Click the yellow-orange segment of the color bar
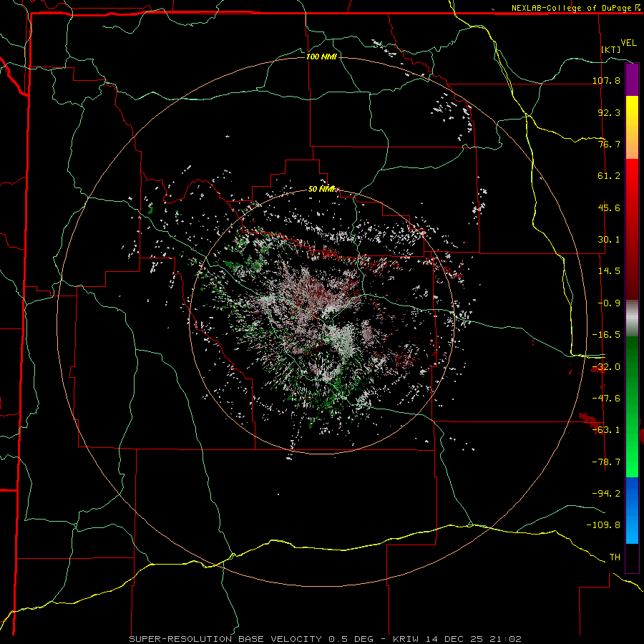 tap(632, 127)
